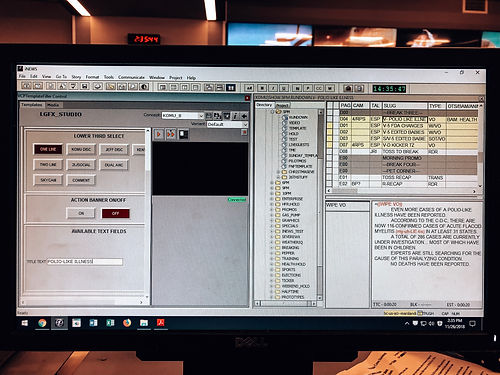Open the Story menu
Screen dimensions: 500x375
point(76,77)
